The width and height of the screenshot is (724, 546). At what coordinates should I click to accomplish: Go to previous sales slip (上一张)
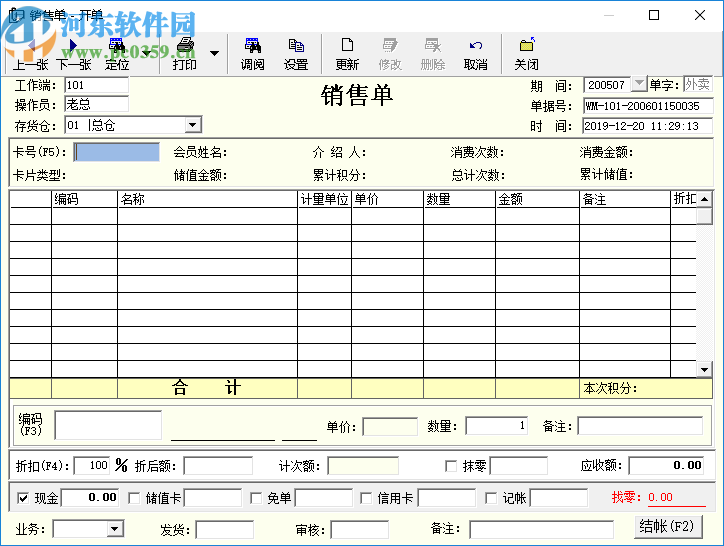[x=30, y=54]
